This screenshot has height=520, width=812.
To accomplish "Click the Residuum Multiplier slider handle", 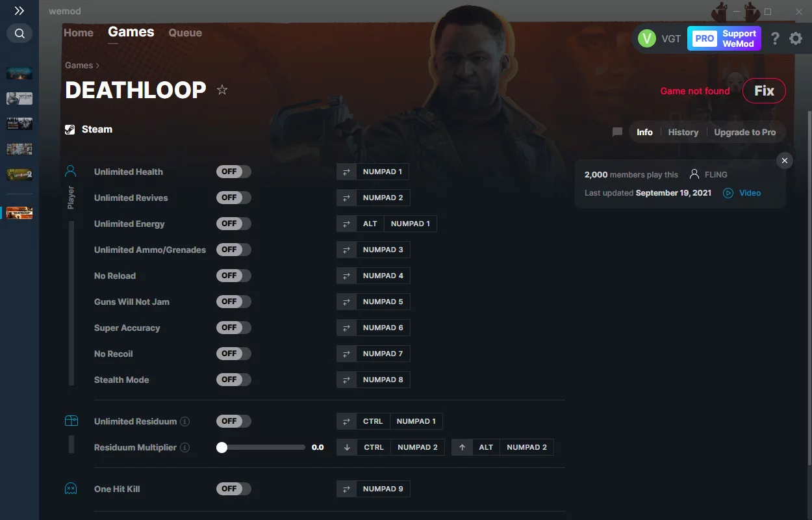I will tap(222, 447).
